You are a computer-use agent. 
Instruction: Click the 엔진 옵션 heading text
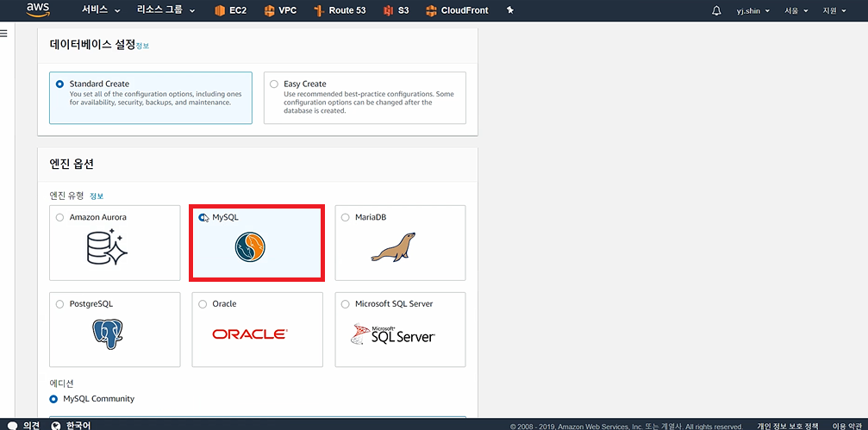click(x=72, y=165)
